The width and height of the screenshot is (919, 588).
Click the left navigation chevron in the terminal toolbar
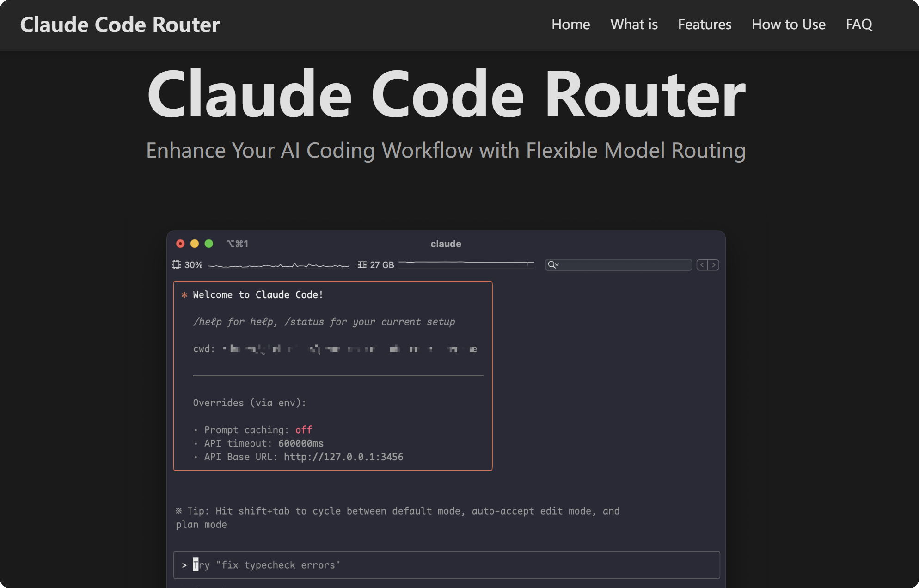[702, 265]
